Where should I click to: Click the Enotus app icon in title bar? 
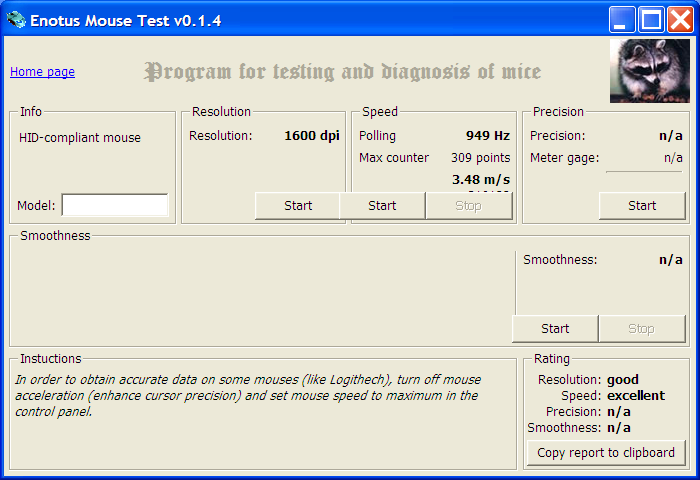pyautogui.click(x=16, y=19)
